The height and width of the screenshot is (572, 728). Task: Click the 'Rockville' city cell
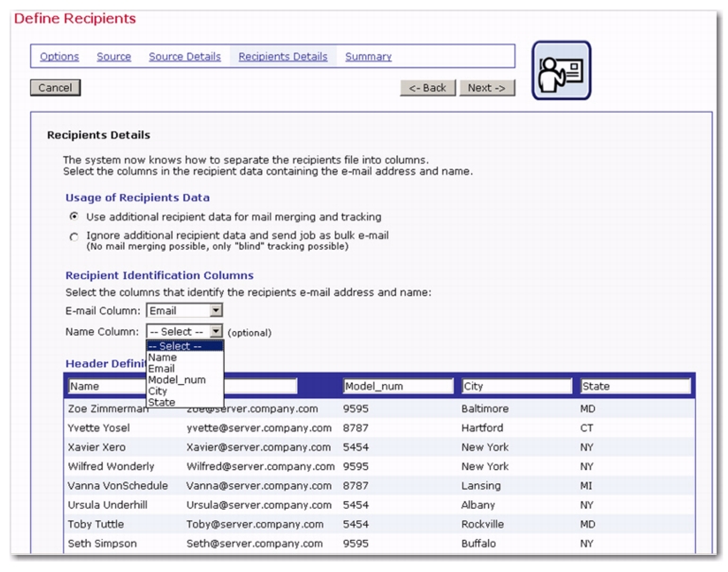482,524
